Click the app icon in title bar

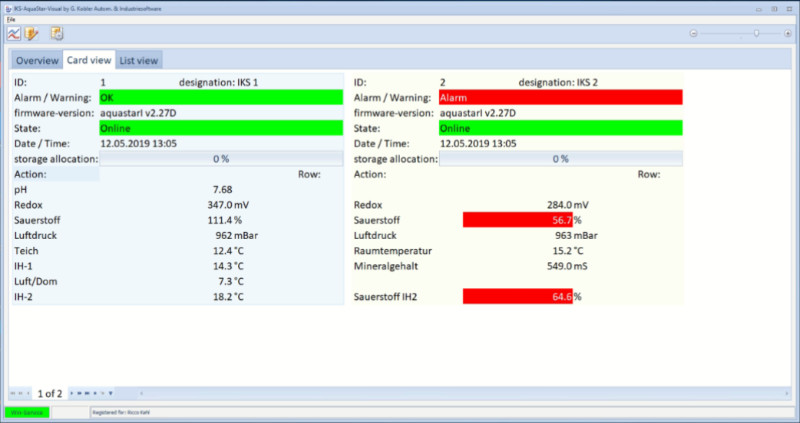pyautogui.click(x=7, y=7)
